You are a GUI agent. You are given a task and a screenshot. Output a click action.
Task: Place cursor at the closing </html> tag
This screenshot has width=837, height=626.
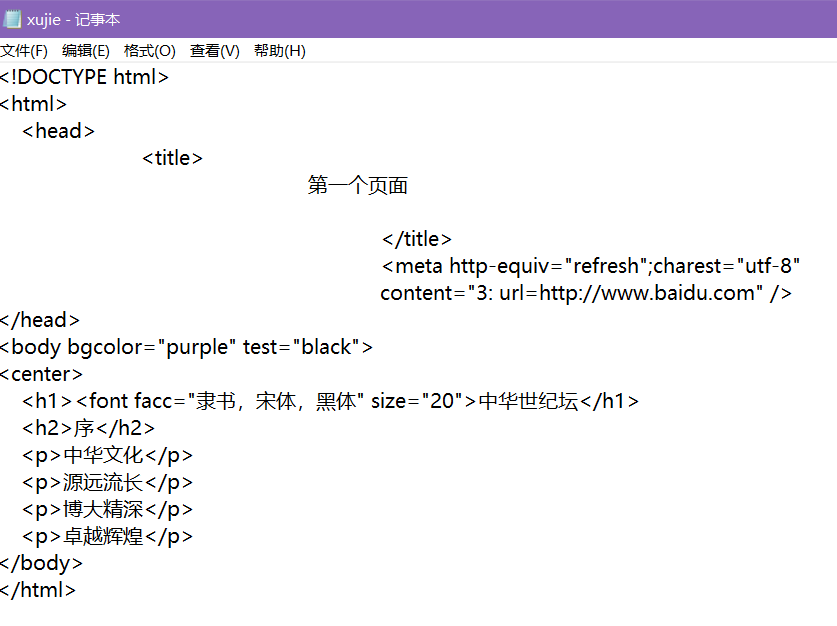[x=38, y=590]
